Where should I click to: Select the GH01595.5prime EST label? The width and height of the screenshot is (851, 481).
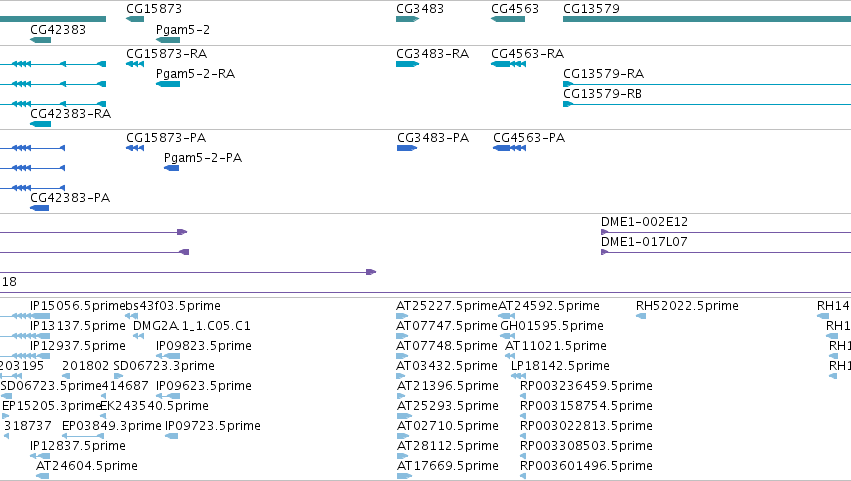pos(552,326)
